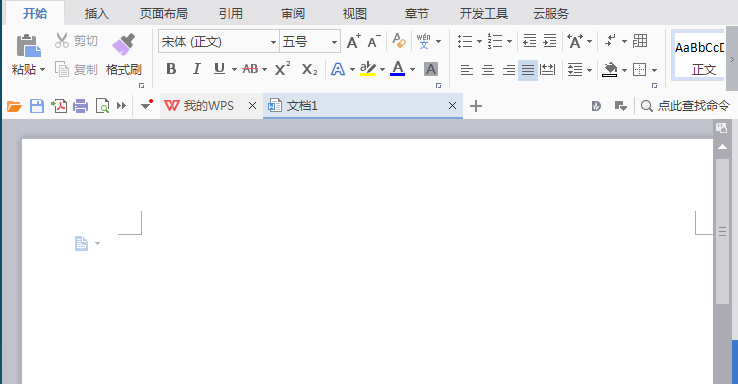This screenshot has width=738, height=384.
Task: Open the 开发工具 ribbon tab
Action: pos(483,14)
